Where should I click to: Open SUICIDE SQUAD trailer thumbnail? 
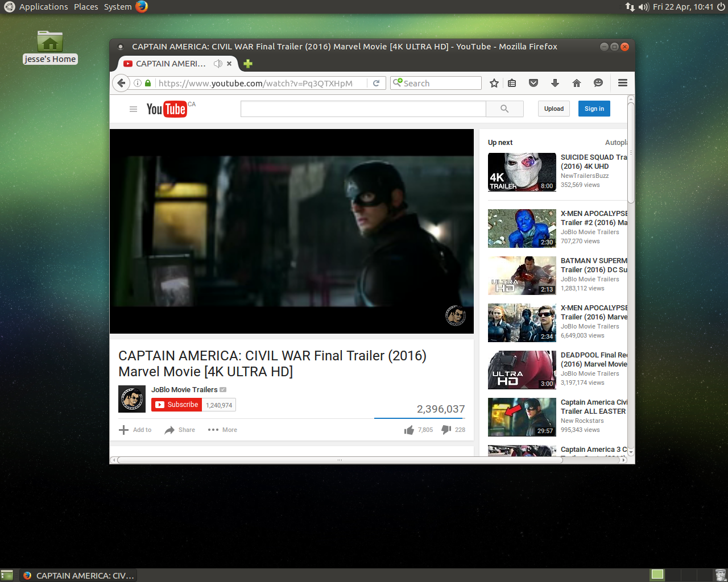click(522, 172)
